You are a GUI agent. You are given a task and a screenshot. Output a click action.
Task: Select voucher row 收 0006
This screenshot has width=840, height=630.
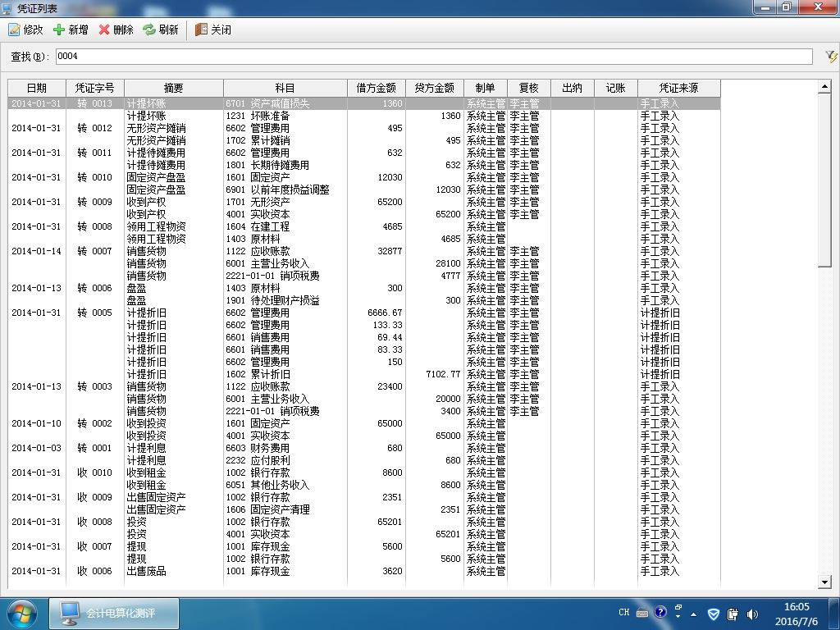coord(363,572)
